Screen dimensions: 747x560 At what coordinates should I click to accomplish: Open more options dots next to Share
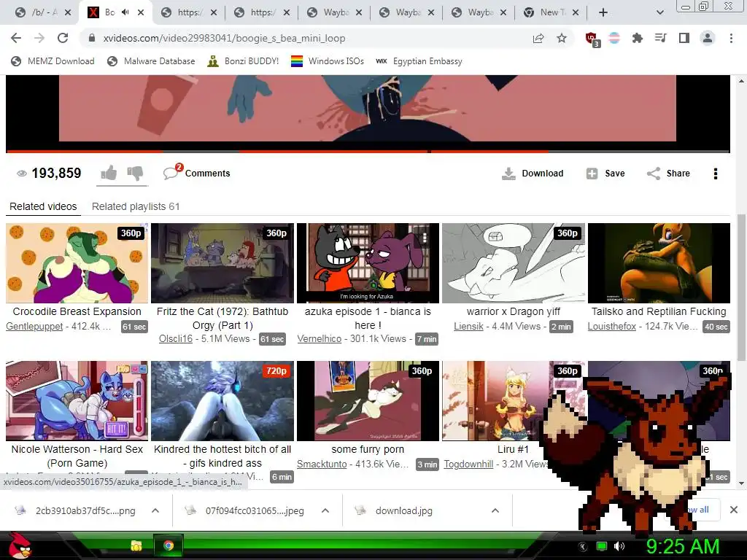point(715,174)
